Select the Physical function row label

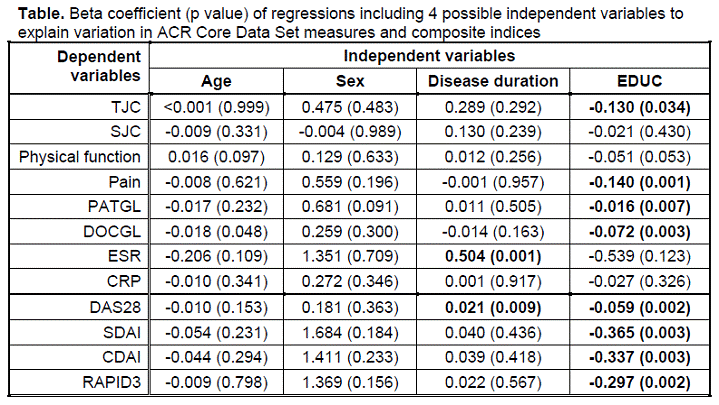click(x=80, y=157)
